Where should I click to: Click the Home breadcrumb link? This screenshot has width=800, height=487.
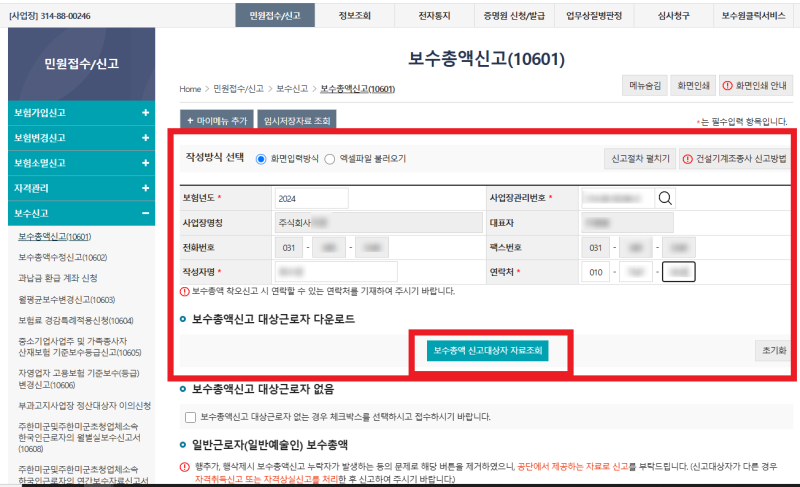pyautogui.click(x=190, y=89)
